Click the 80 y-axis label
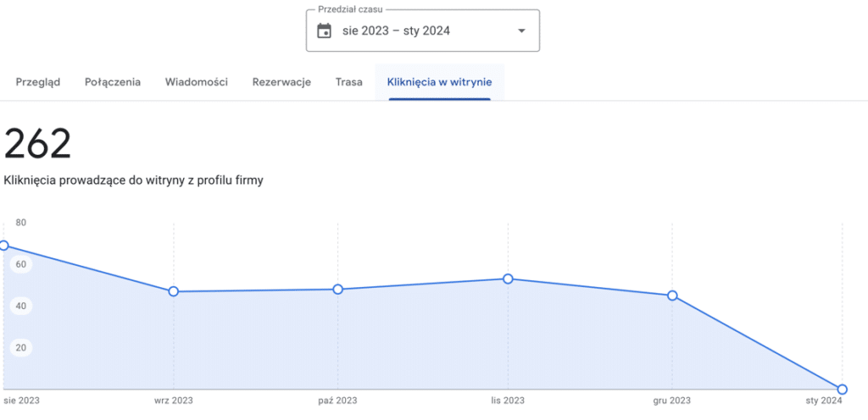Screen dimensions: 868x420 point(21,223)
